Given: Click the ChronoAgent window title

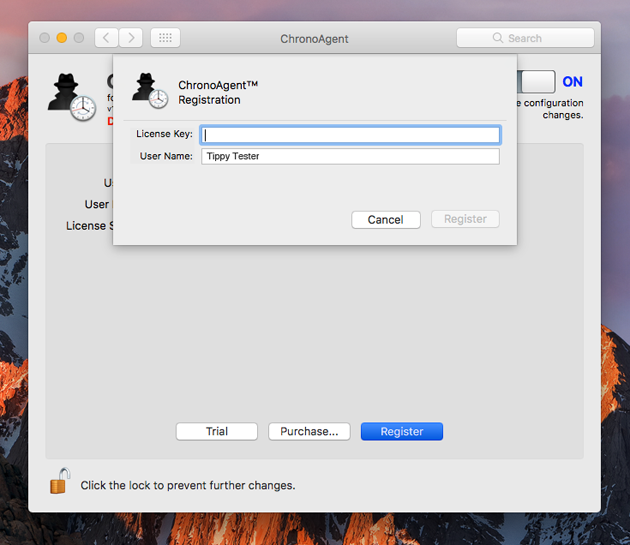Looking at the screenshot, I should pos(314,39).
